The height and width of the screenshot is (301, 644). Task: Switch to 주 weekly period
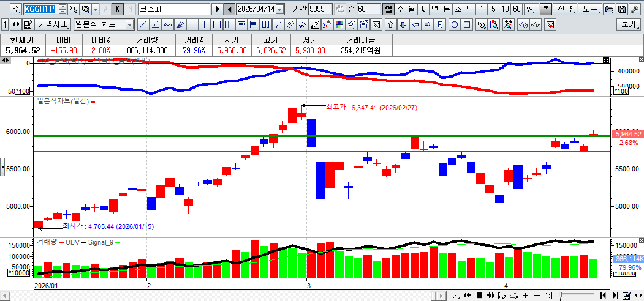(x=400, y=9)
